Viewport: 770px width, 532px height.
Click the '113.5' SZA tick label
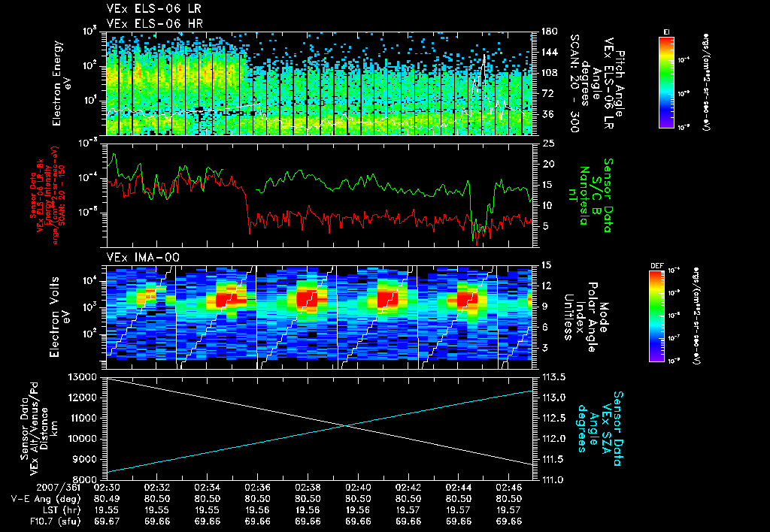pos(553,377)
